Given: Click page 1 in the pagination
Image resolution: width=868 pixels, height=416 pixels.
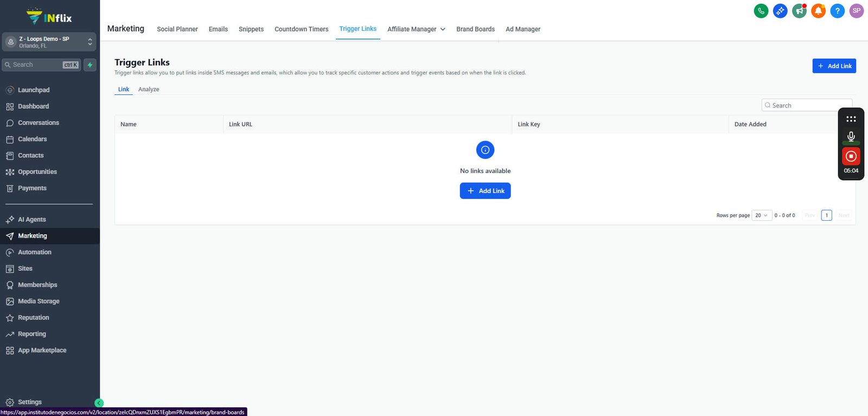Looking at the screenshot, I should tap(827, 215).
